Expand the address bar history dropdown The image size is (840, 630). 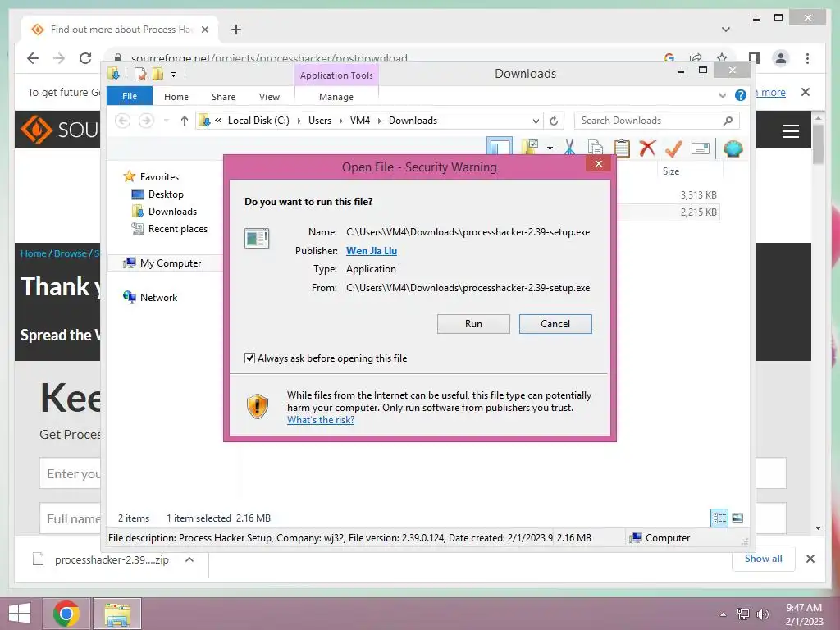point(535,121)
